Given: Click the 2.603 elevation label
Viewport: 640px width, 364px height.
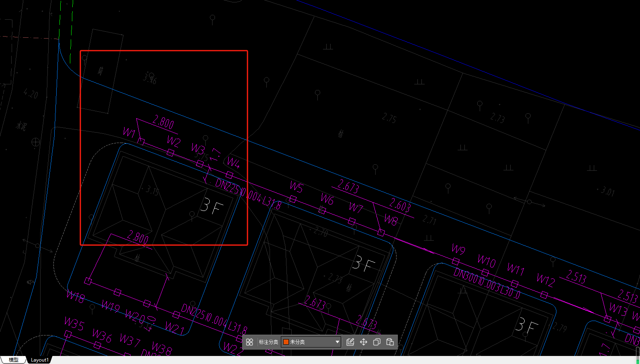Looking at the screenshot, I should (400, 205).
